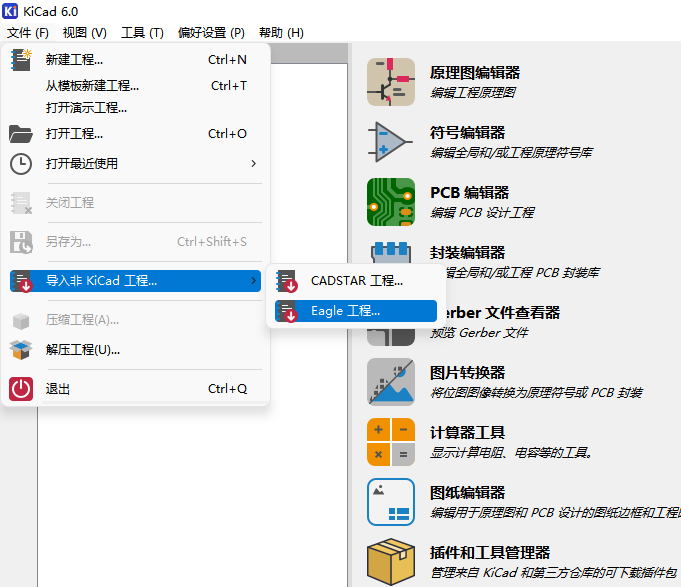Viewport: 681px width, 587px height.
Task: Open the 视图 (V) menu
Action: (84, 33)
